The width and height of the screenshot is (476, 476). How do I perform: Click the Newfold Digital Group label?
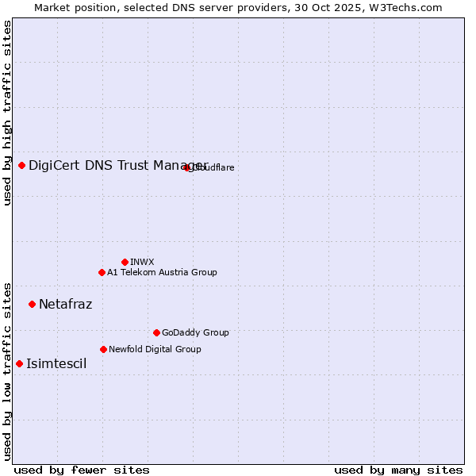tap(155, 349)
